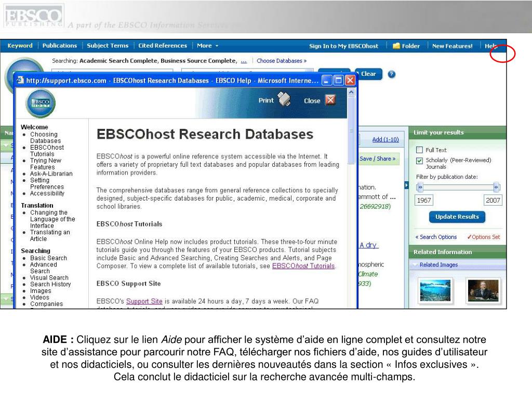This screenshot has width=532, height=399.
Task: Select Trying New Features help topic
Action: tap(46, 164)
